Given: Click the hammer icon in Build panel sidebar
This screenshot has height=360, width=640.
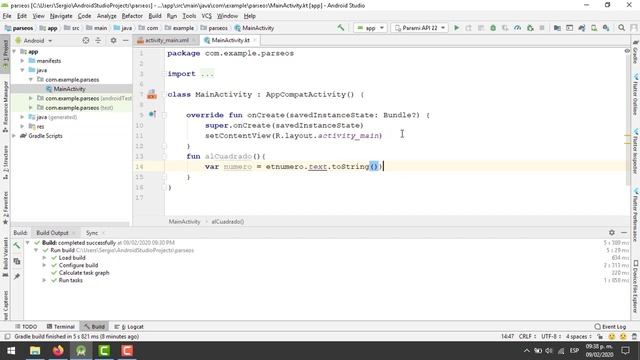Looking at the screenshot, I should click(x=17, y=246).
